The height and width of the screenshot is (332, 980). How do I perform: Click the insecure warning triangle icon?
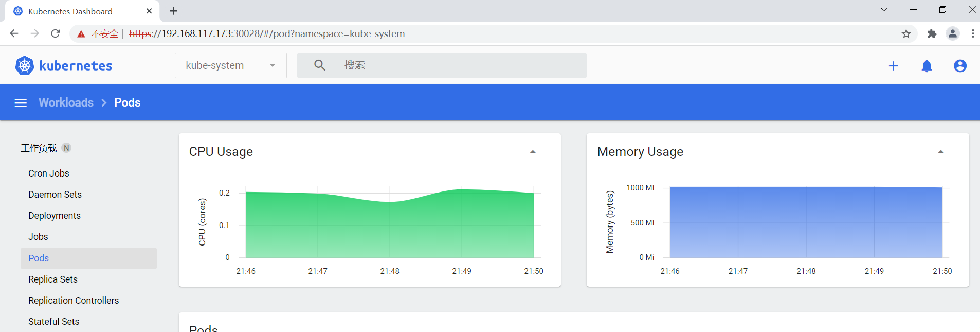(x=81, y=34)
